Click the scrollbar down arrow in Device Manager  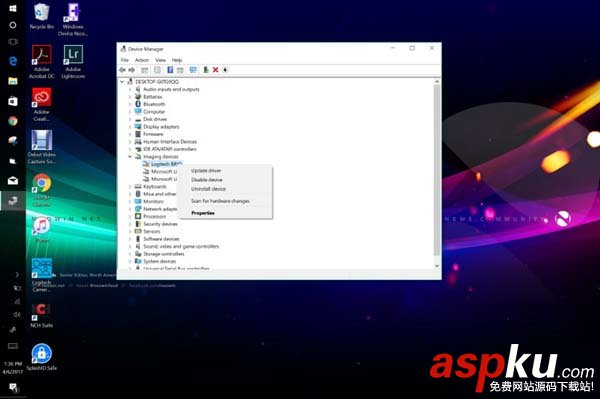point(437,266)
